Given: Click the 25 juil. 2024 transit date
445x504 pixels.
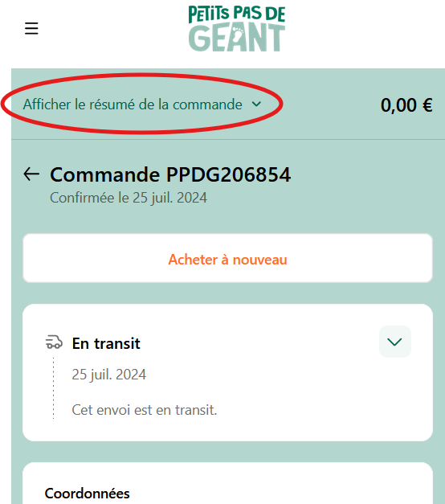Looking at the screenshot, I should [x=109, y=375].
